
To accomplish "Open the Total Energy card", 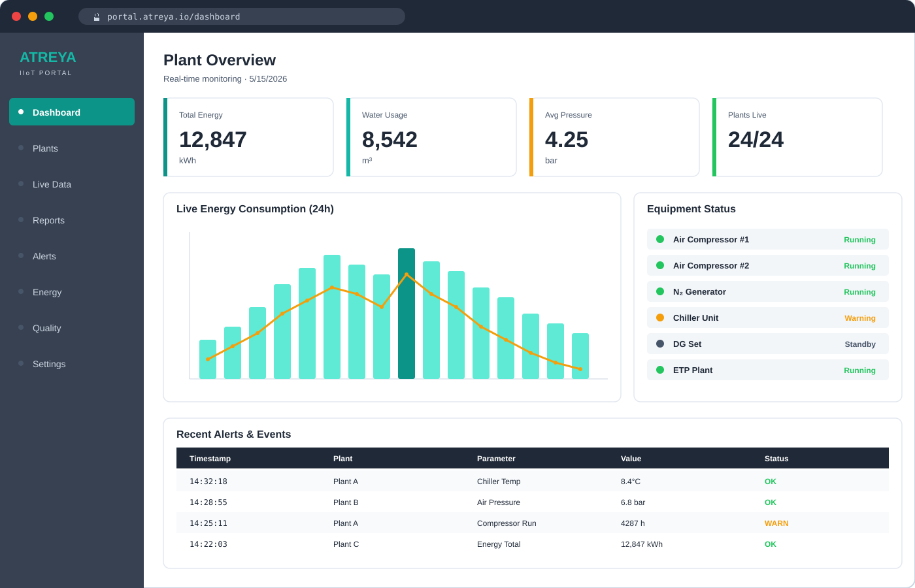I will [x=248, y=137].
